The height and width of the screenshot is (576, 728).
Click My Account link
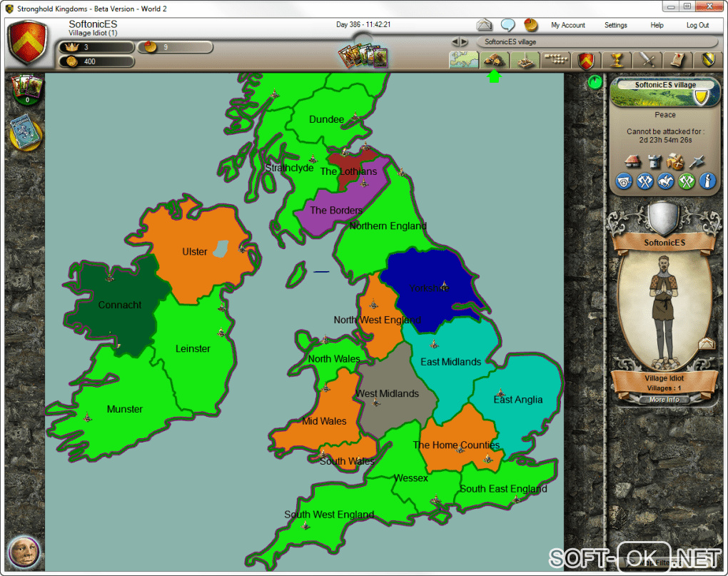[568, 25]
